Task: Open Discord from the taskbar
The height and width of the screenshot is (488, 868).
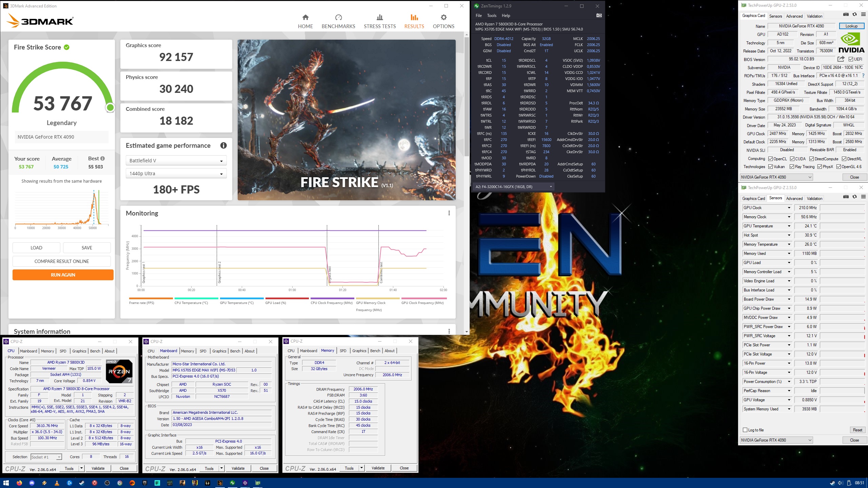Action: pyautogui.click(x=32, y=483)
